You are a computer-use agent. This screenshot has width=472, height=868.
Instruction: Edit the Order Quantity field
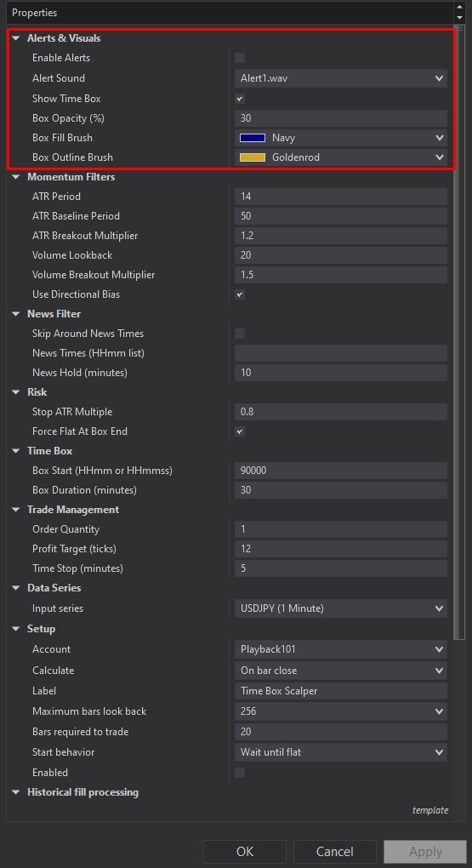click(341, 529)
